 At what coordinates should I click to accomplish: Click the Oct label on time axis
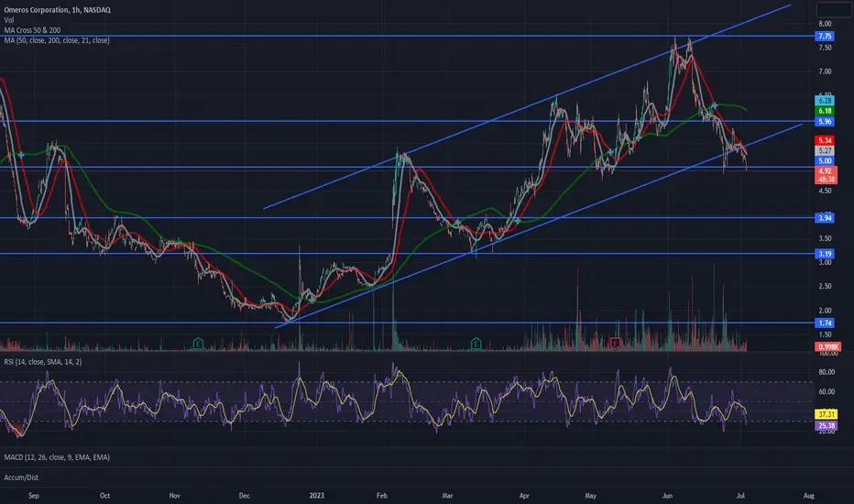tap(104, 496)
